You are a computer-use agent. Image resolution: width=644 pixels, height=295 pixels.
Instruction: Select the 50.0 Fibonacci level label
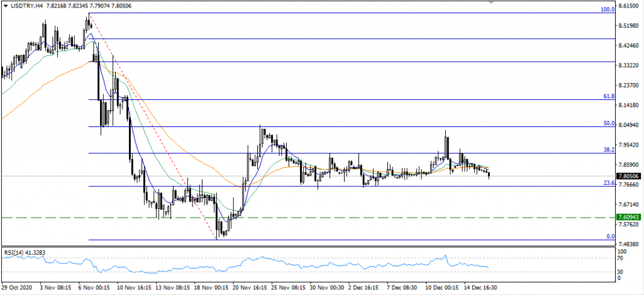[608, 123]
